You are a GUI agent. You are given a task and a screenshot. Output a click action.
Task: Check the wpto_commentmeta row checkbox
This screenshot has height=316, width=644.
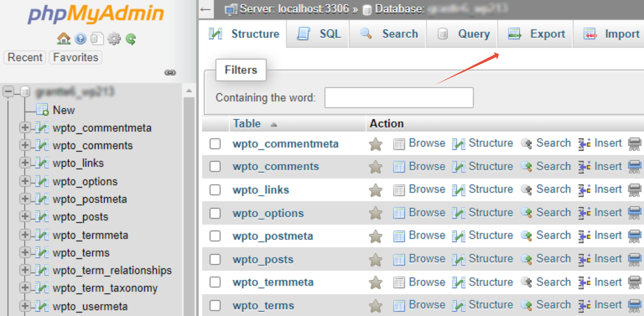[215, 143]
